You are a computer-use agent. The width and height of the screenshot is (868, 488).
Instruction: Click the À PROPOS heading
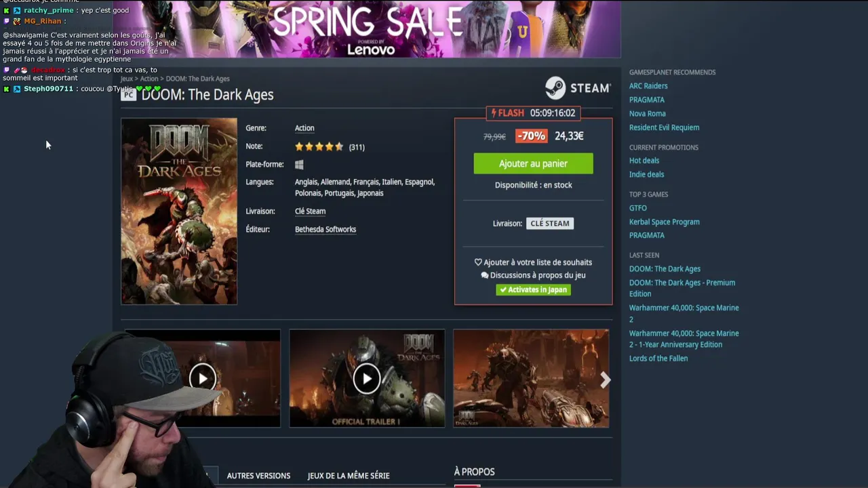coord(474,472)
